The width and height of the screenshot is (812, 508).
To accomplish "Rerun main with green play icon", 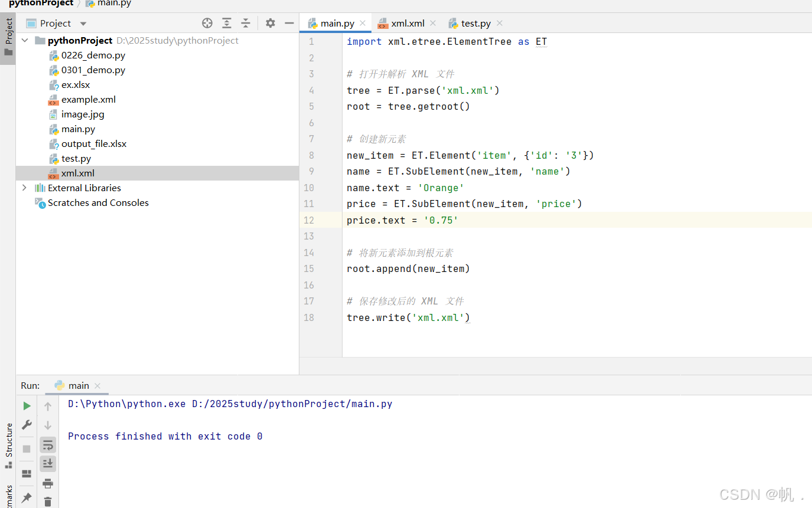I will coord(27,406).
